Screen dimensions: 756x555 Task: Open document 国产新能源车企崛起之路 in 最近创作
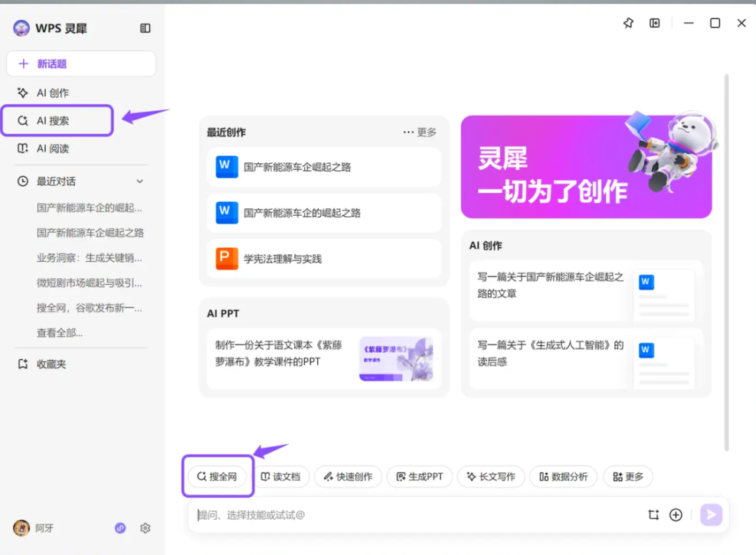coord(324,167)
